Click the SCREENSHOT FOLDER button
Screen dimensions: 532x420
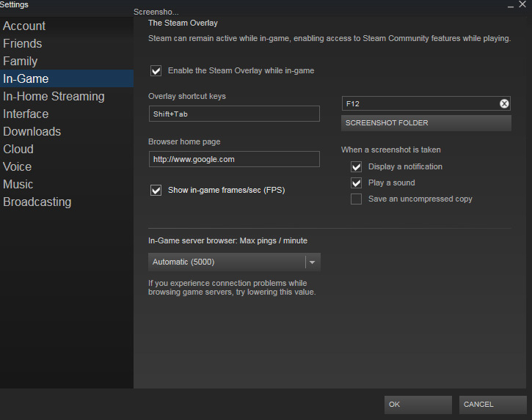click(x=426, y=123)
